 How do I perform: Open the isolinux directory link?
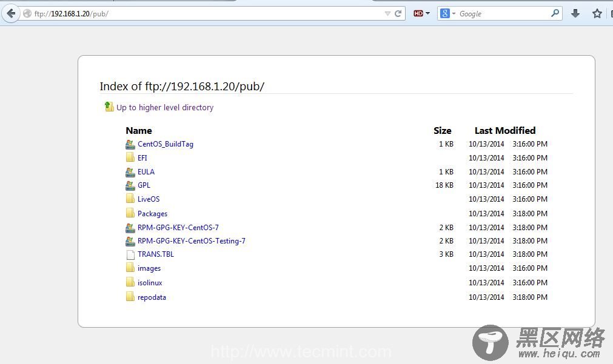click(x=150, y=283)
